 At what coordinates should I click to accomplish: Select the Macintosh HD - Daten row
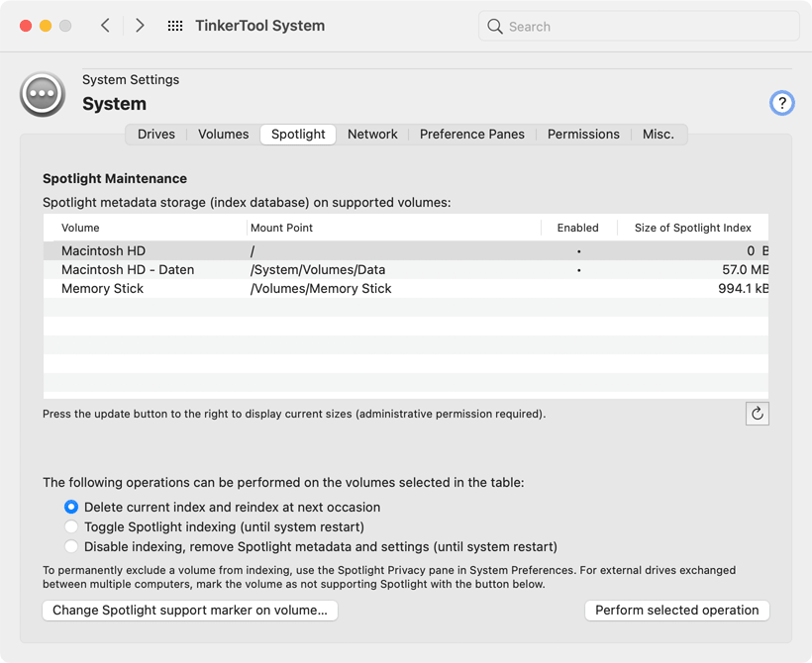[x=297, y=269]
